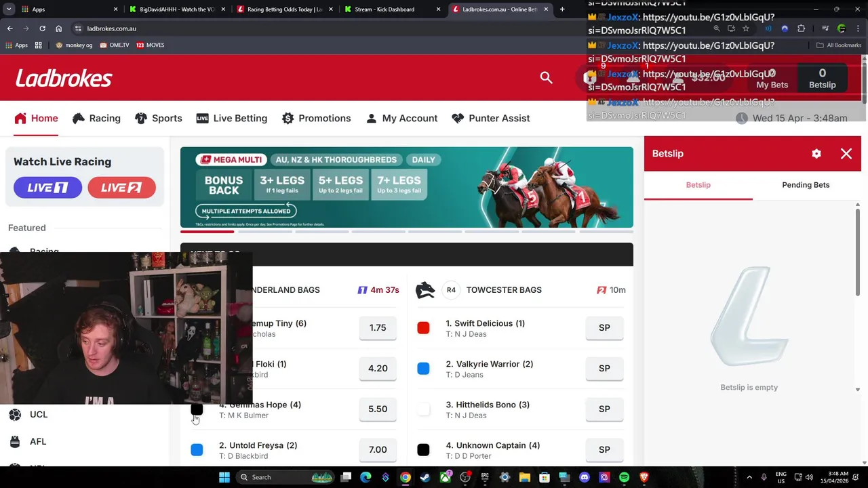Screen dimensions: 868x488
Task: Open File Explorer from the taskbar
Action: coord(524,477)
